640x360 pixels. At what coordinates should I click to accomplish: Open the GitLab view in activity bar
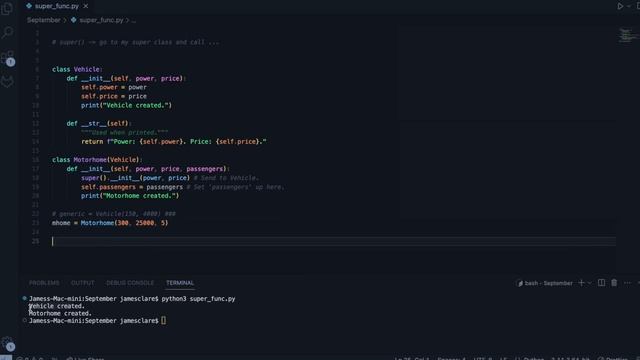[7, 82]
